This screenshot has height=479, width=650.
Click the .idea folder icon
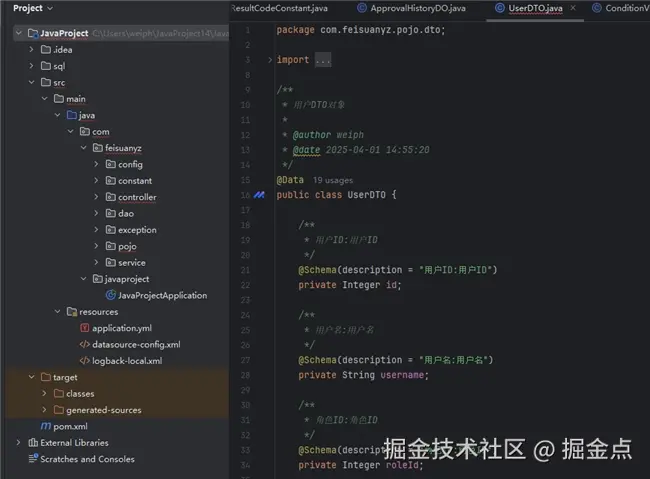click(46, 50)
